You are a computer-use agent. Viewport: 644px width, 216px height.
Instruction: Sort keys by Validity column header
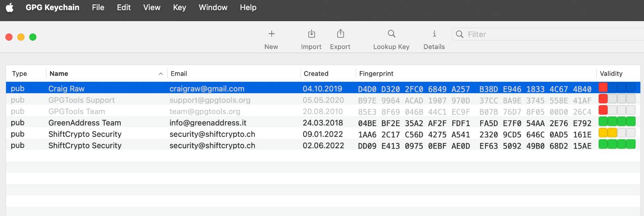click(611, 74)
